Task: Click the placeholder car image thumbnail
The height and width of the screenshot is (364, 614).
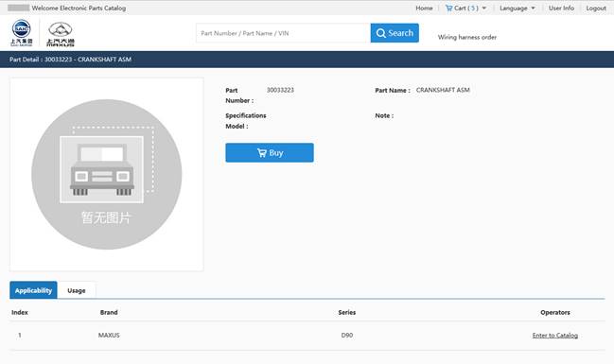Action: 107,174
